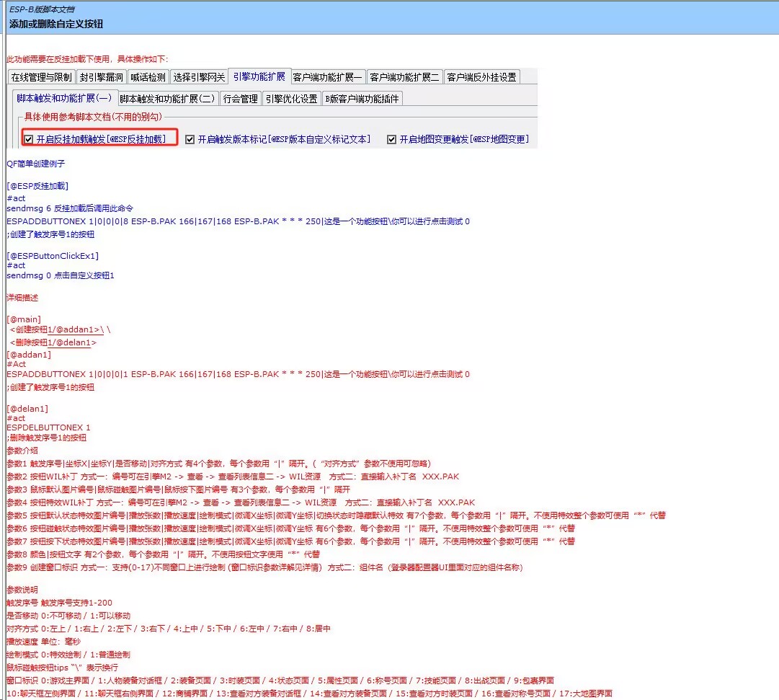Image resolution: width=779 pixels, height=700 pixels.
Task: Switch to 客户端功能扩展二 tab
Action: click(404, 77)
